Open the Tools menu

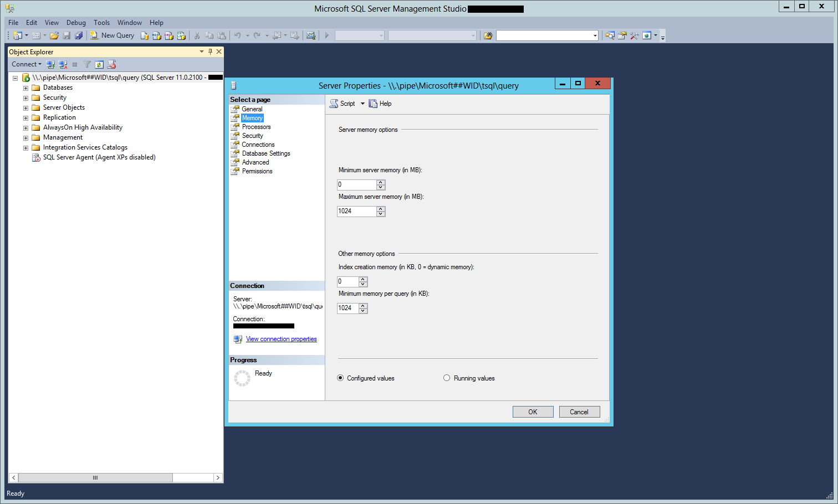(x=101, y=23)
